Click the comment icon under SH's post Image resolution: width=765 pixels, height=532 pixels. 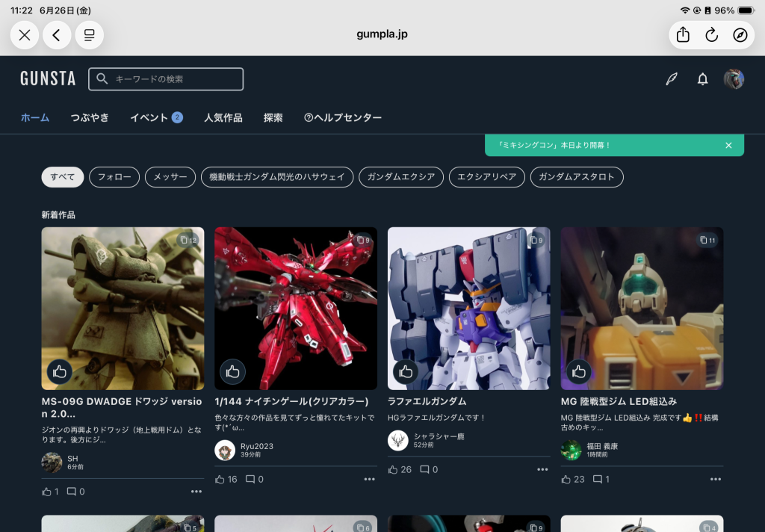point(71,492)
